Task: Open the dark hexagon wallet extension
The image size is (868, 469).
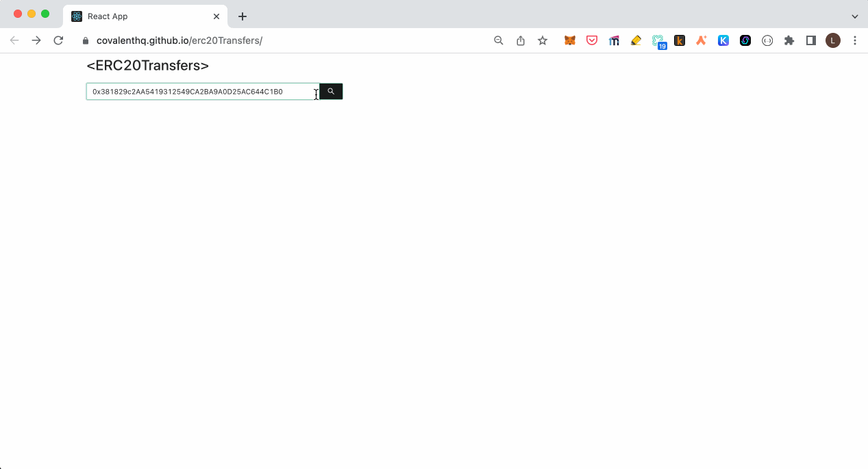Action: pos(745,40)
